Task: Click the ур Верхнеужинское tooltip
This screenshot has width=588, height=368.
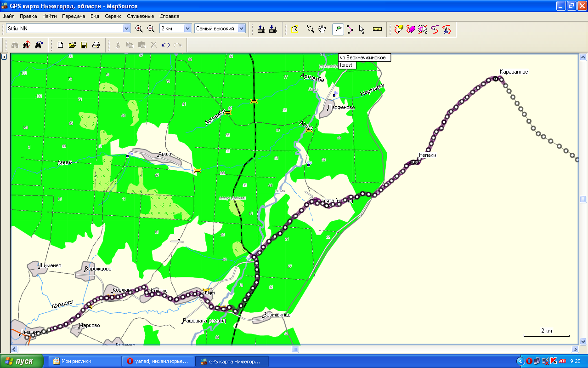Action: click(364, 57)
